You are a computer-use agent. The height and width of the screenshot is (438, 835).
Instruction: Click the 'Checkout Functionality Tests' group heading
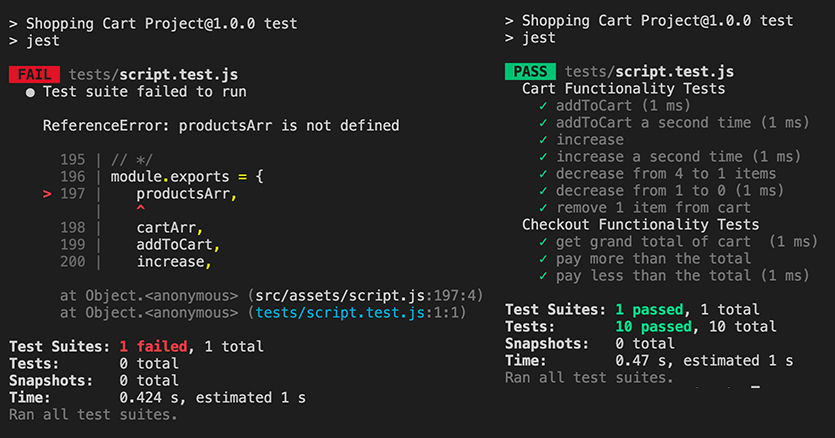point(640,224)
